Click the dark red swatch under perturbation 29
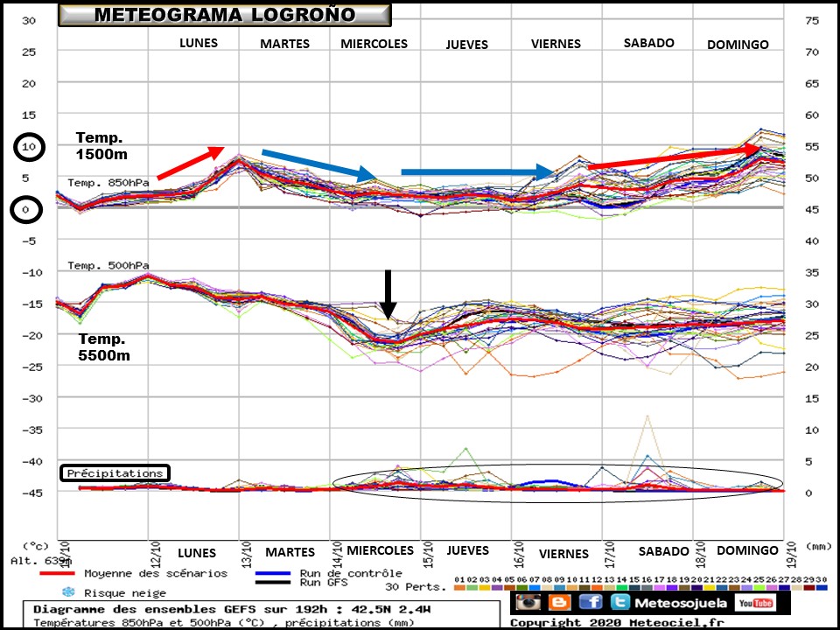The height and width of the screenshot is (630, 840). click(x=808, y=588)
